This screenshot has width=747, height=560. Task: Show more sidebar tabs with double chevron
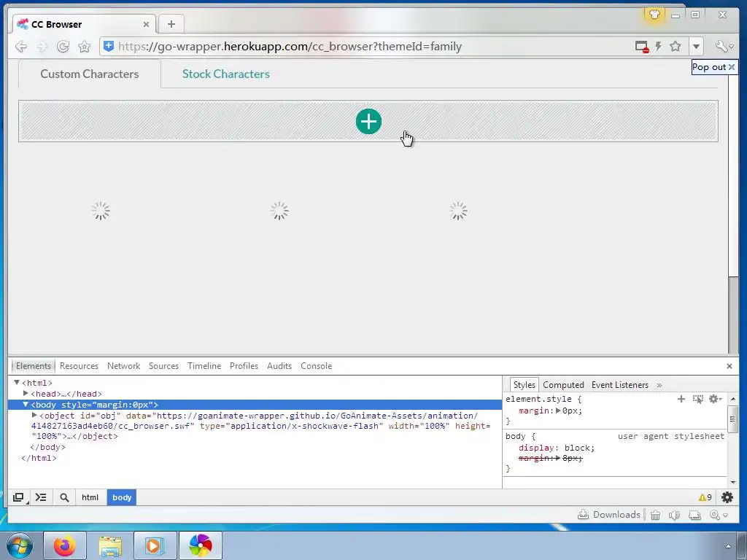click(x=659, y=385)
